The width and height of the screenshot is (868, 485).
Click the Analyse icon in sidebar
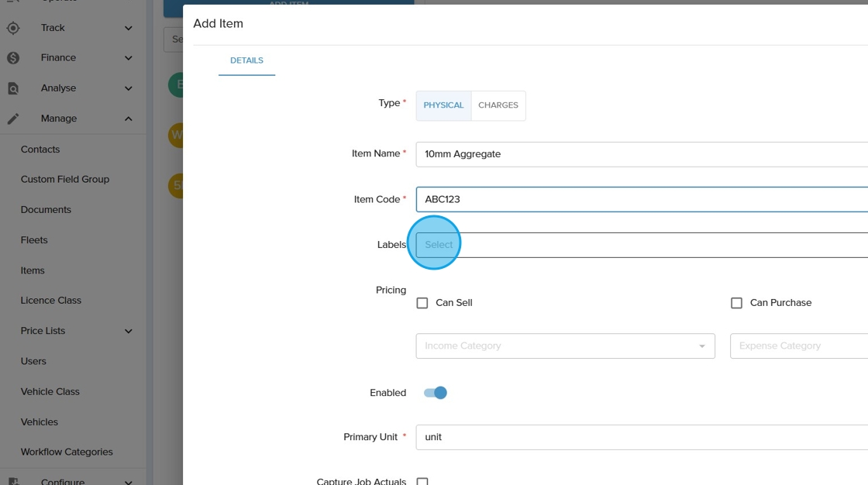(x=13, y=88)
